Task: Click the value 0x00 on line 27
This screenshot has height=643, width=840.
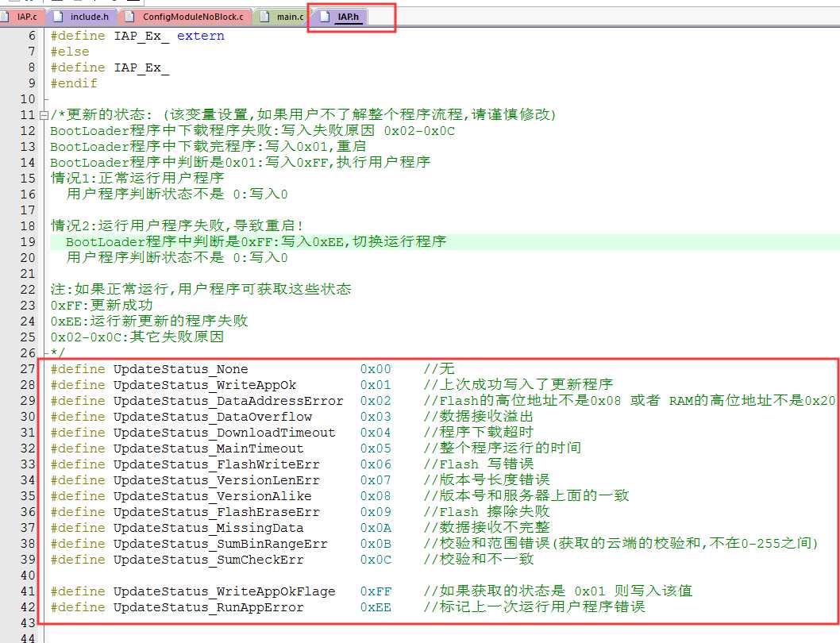Action: [x=376, y=369]
